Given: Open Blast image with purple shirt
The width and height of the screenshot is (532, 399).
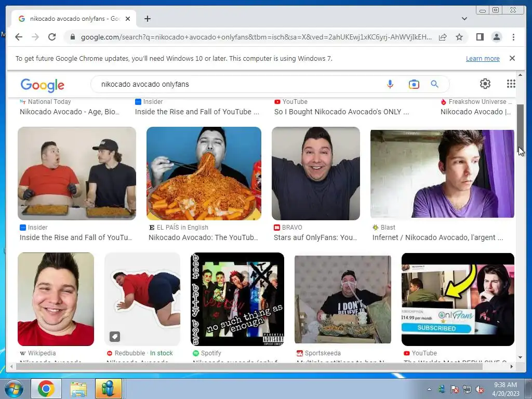Looking at the screenshot, I should click(442, 174).
